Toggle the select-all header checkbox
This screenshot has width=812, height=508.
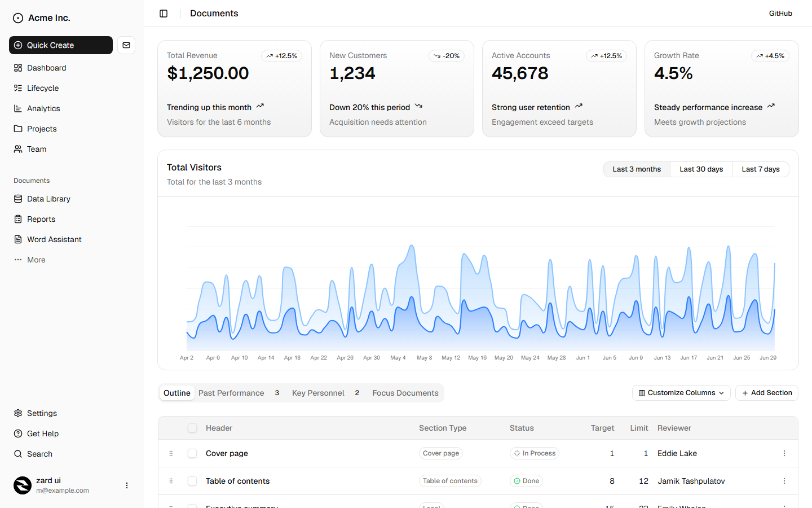192,428
